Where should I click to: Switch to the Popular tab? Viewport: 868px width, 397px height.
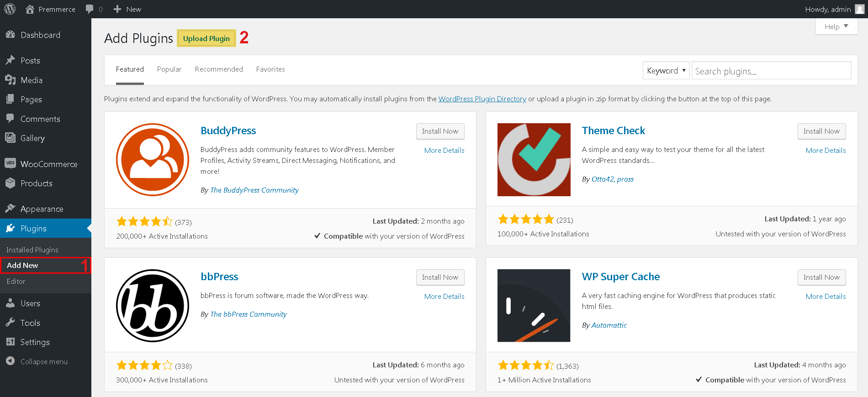pos(169,69)
